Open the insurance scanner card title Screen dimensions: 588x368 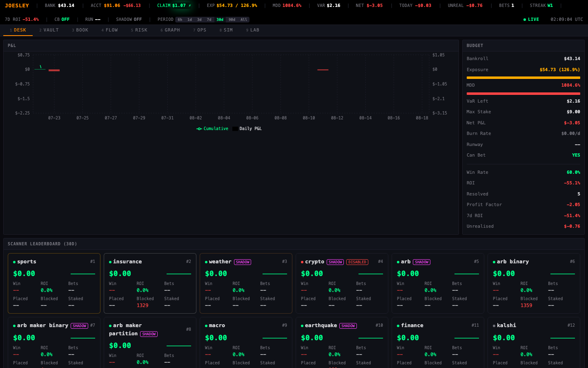(x=127, y=262)
